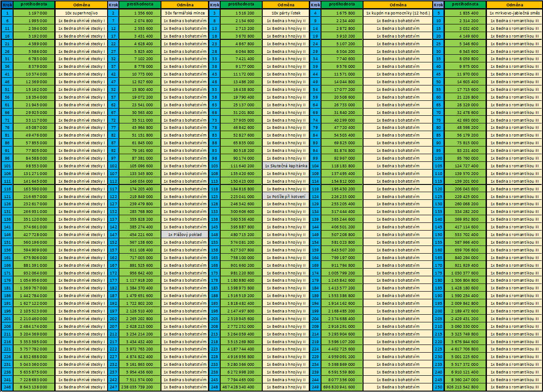Click the value cell '696 820 941 600'
This screenshot has height=392, width=543.
(x=336, y=387)
